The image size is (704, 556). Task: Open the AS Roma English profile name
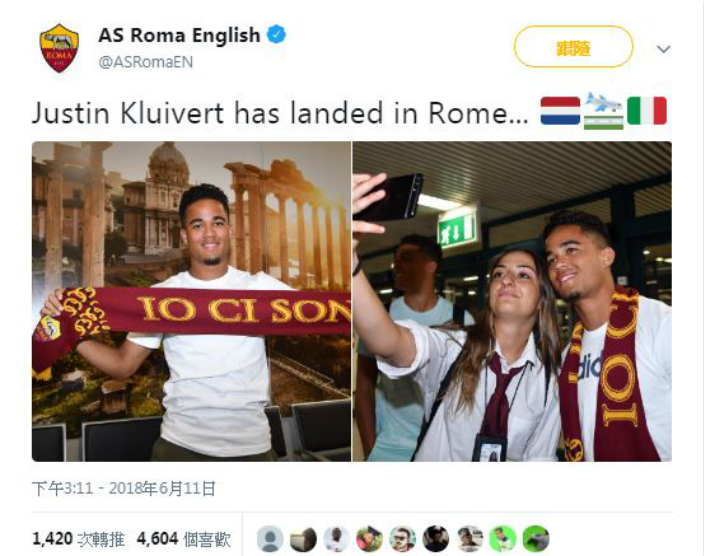tap(179, 35)
